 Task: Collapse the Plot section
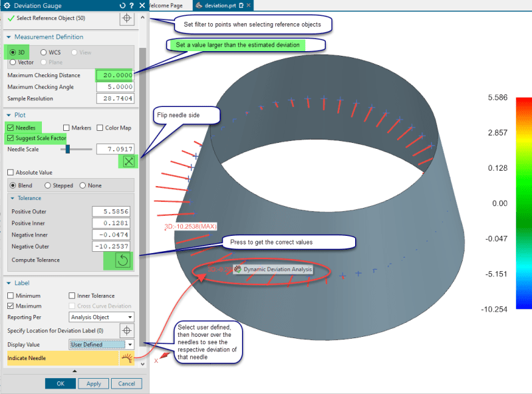tap(9, 115)
